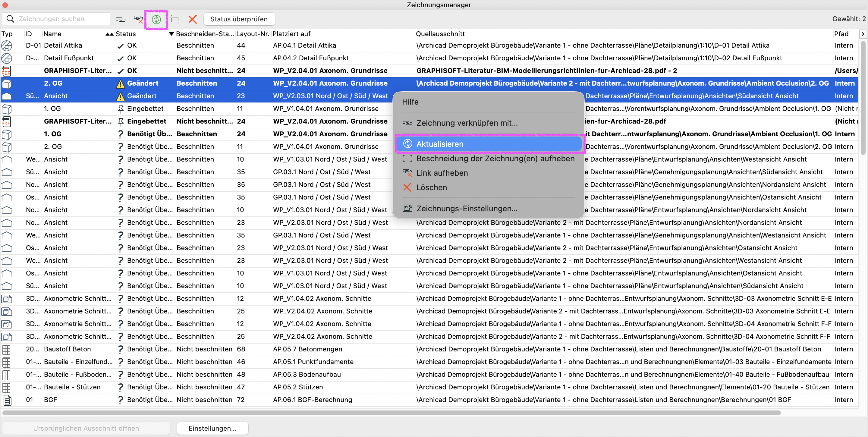Screen dimensions: 868x437
Task: Sort by the Beschneiden-Status column header
Action: 205,34
